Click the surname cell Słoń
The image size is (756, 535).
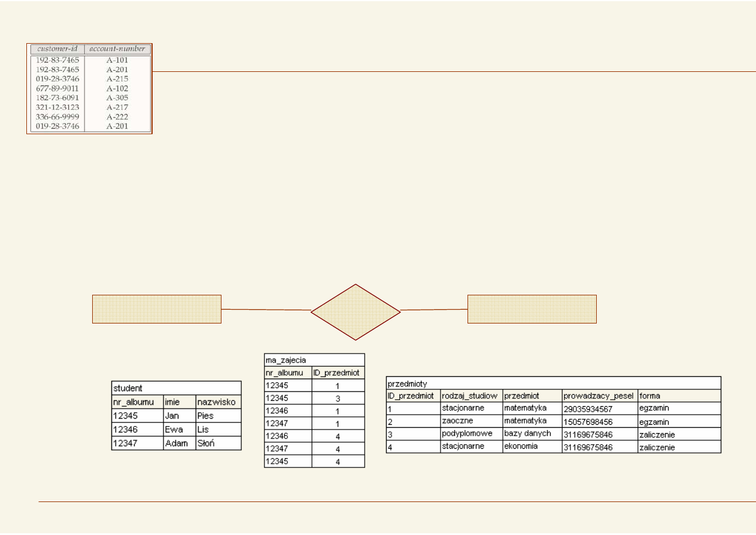[x=218, y=443]
